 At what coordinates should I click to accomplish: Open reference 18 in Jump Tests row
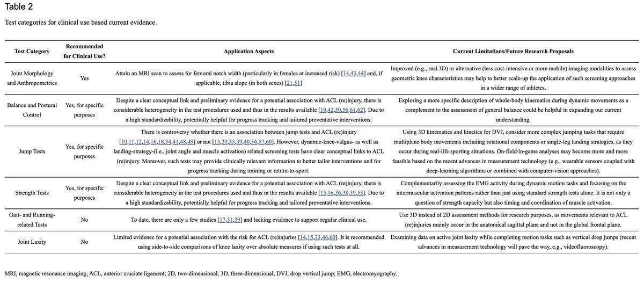(x=161, y=142)
